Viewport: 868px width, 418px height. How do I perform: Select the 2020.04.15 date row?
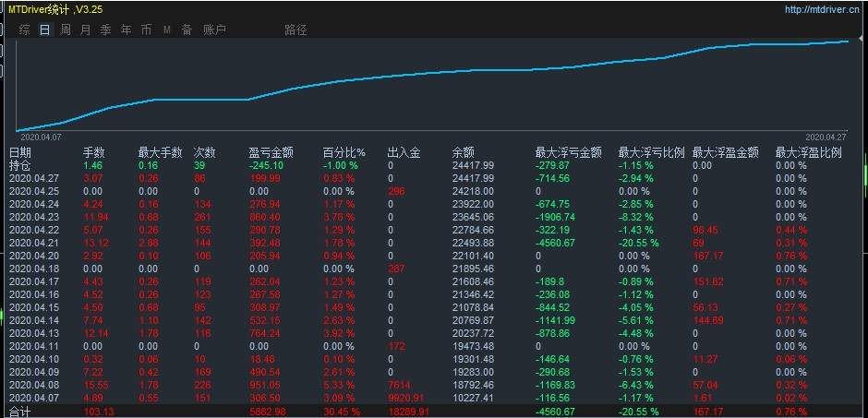click(x=32, y=307)
